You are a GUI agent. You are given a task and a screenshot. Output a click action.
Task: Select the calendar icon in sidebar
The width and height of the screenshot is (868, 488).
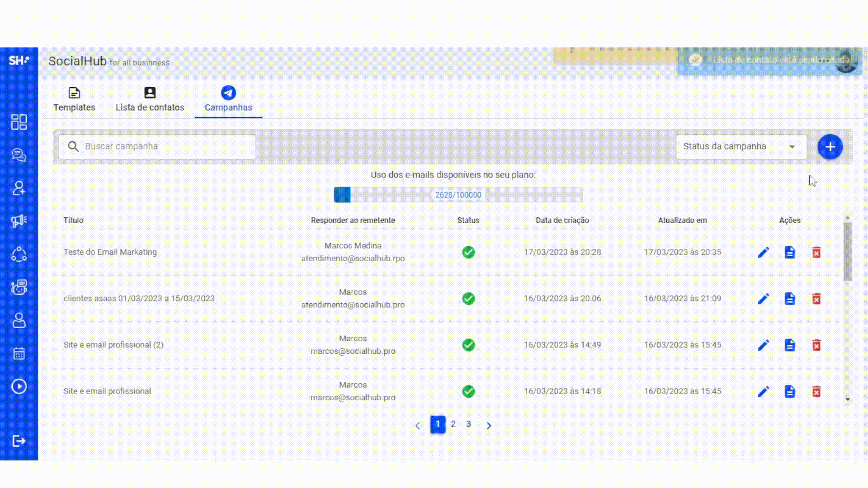pos(19,353)
